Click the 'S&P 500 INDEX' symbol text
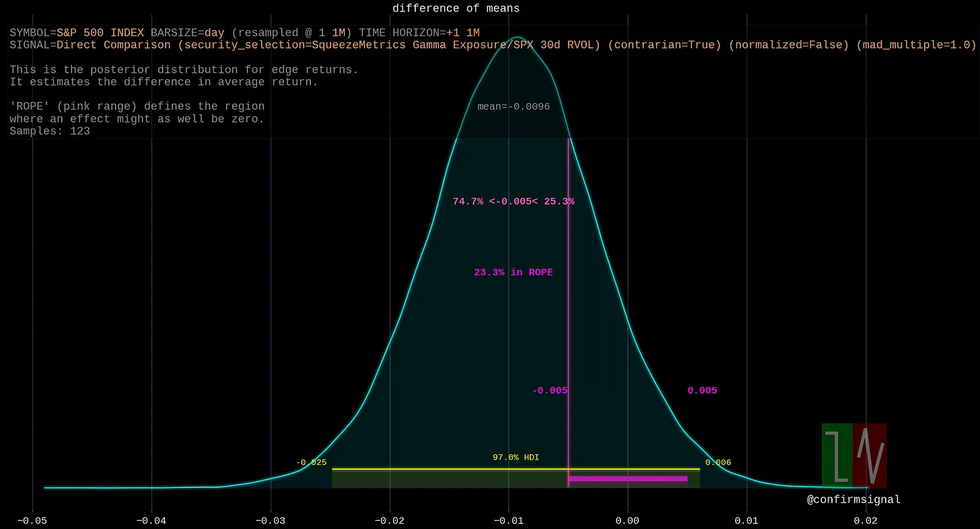Viewport: 980px width, 529px height. coord(100,32)
